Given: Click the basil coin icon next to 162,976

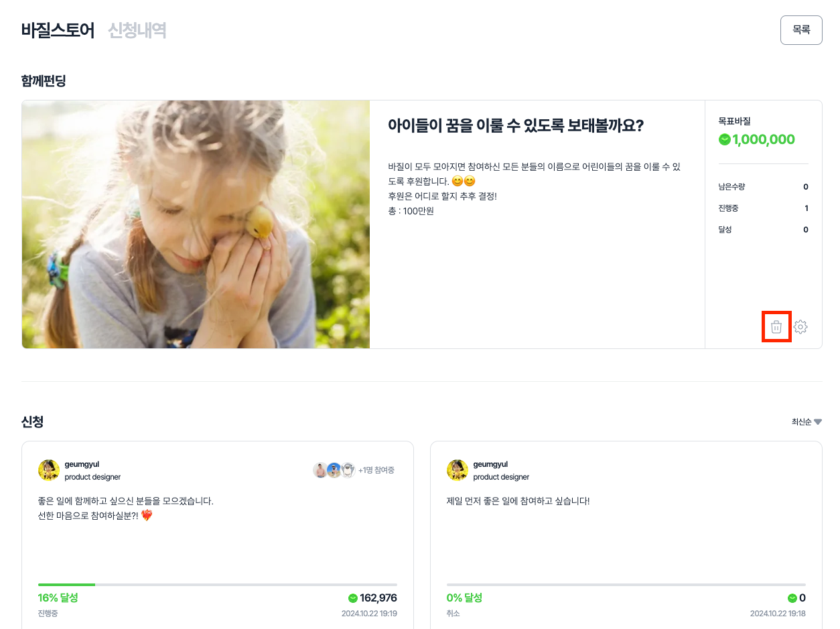Looking at the screenshot, I should click(353, 598).
